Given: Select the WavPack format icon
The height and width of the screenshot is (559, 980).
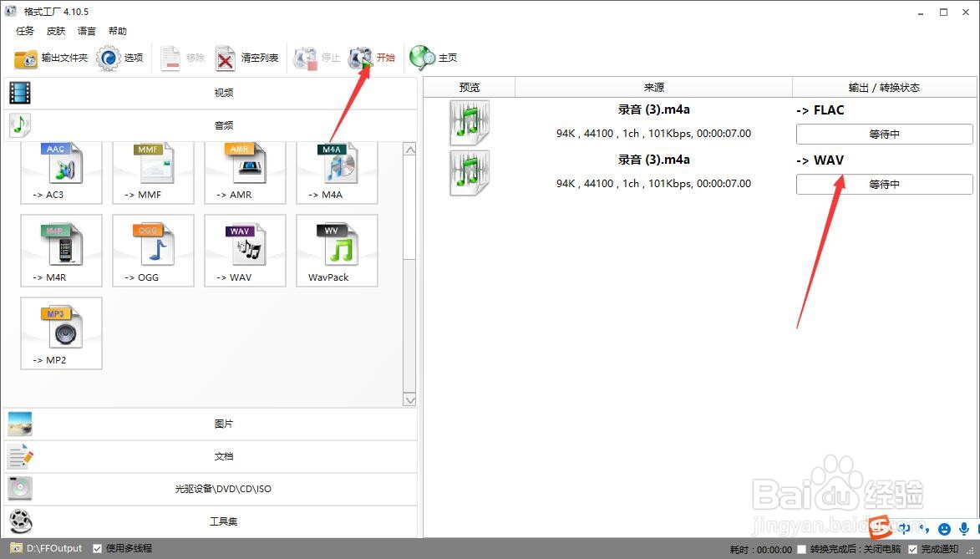Looking at the screenshot, I should click(x=337, y=251).
